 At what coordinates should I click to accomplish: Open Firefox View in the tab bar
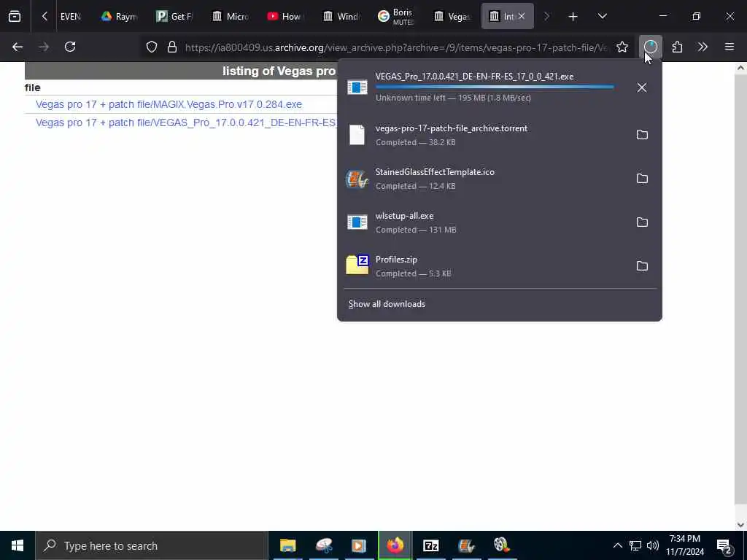pos(15,17)
